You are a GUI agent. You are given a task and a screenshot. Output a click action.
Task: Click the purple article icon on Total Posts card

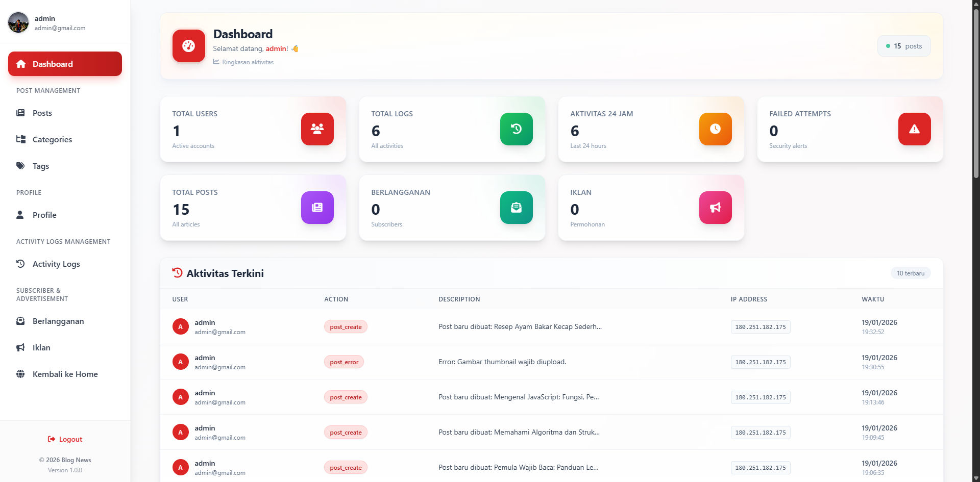pos(317,208)
